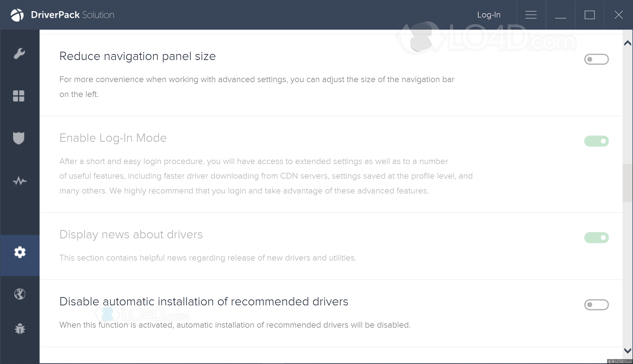Click the Enable Log-In Mode heading

coord(113,138)
